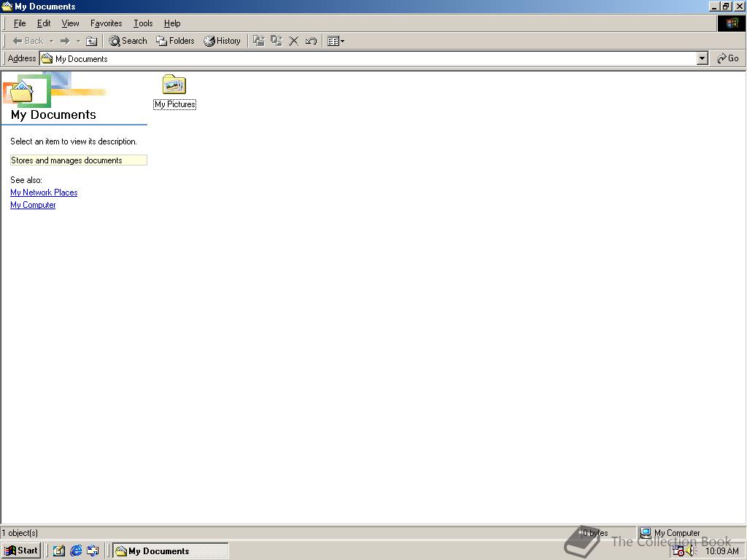Image resolution: width=747 pixels, height=560 pixels.
Task: Open the Tools menu
Action: pos(143,23)
